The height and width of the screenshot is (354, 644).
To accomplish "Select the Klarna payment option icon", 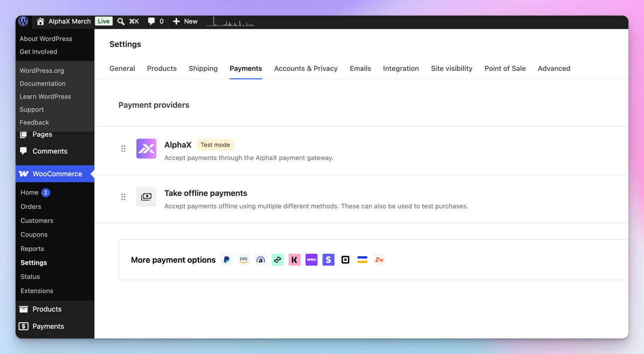I will [295, 260].
